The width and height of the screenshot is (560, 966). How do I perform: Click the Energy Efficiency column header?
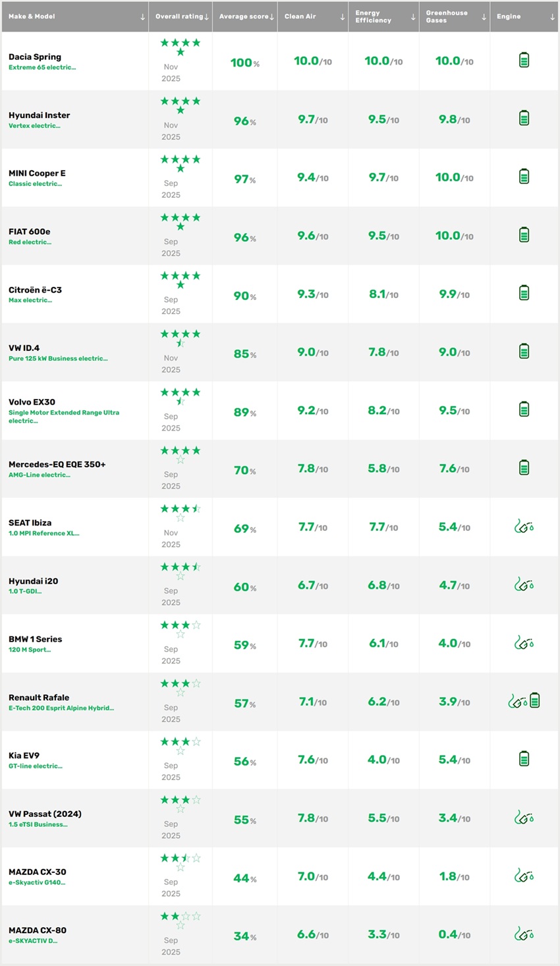374,16
